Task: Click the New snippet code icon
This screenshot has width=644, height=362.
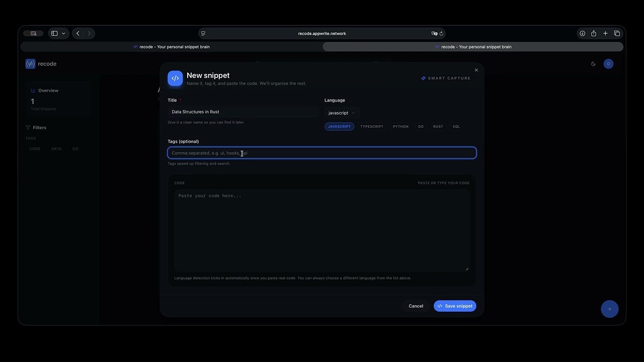Action: (175, 78)
